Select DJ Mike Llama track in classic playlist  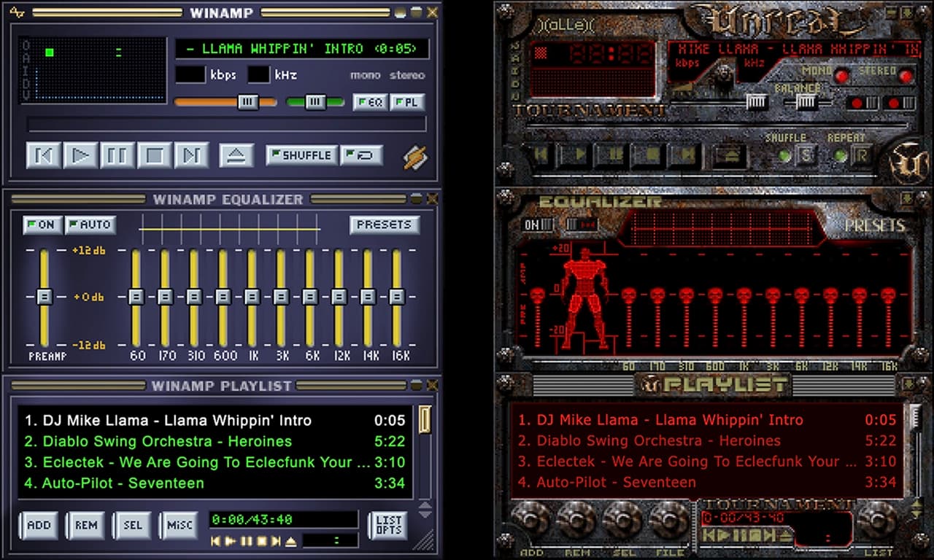click(x=215, y=421)
